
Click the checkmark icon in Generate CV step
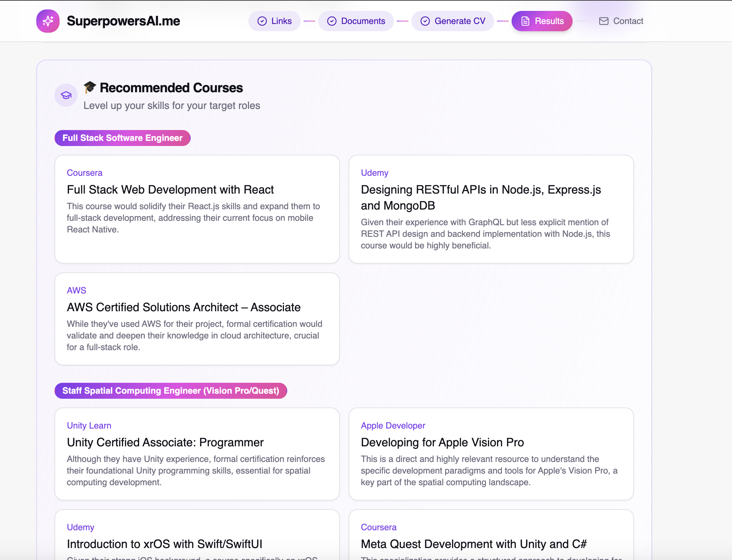click(x=425, y=21)
